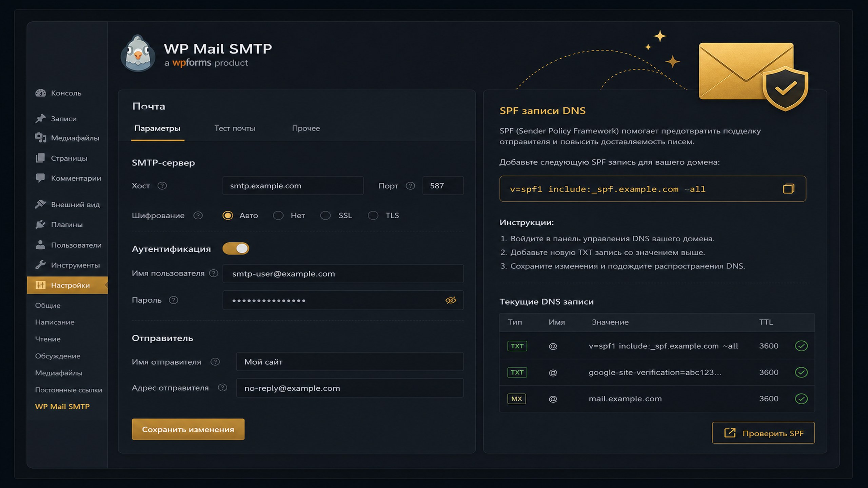Disable the Аутентификация switch

point(236,248)
